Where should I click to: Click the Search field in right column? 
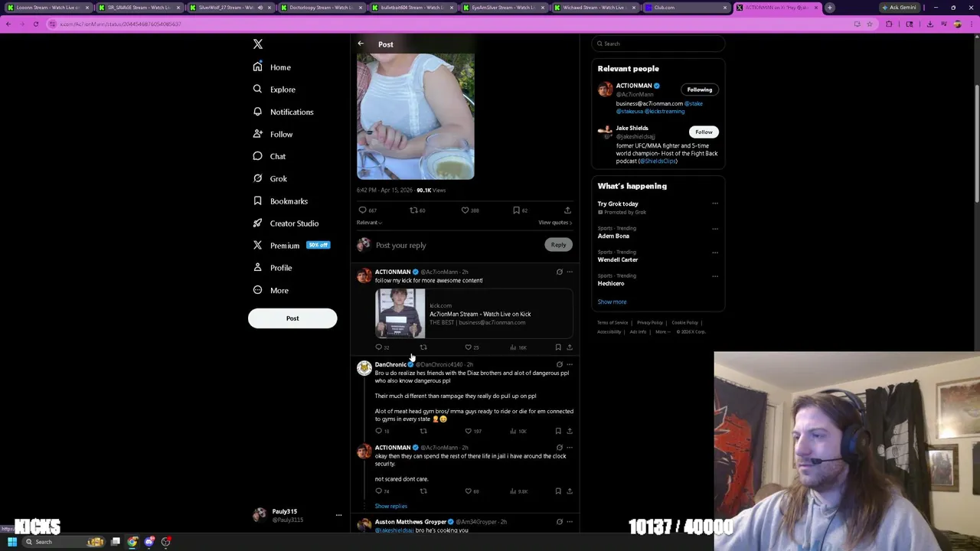coord(658,44)
